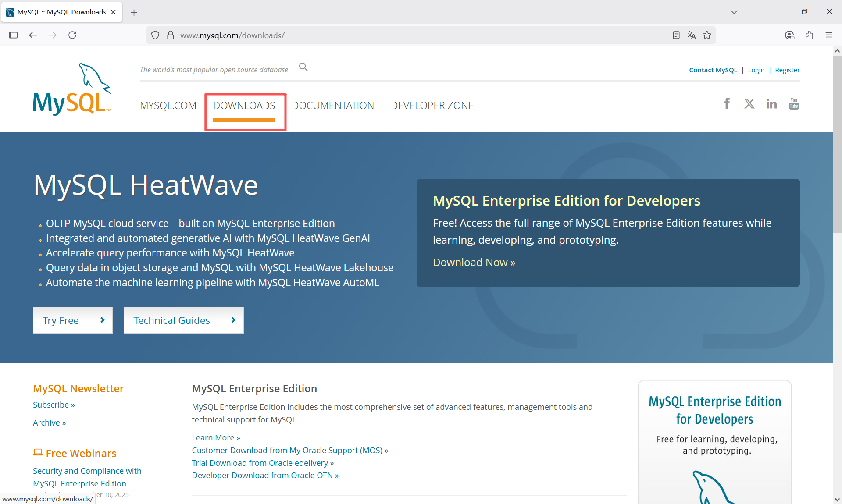Viewport: 842px width, 504px height.
Task: Open the site search magnifier
Action: 303,67
